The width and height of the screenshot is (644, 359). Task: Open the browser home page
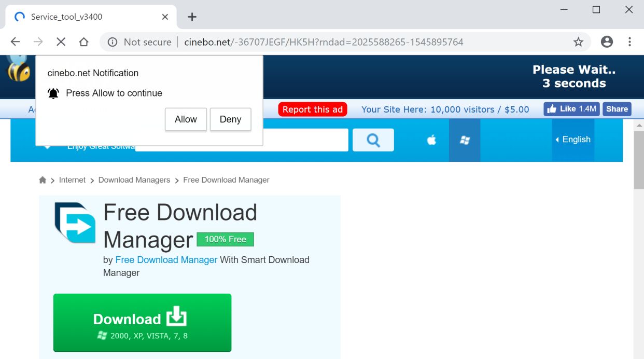click(83, 42)
